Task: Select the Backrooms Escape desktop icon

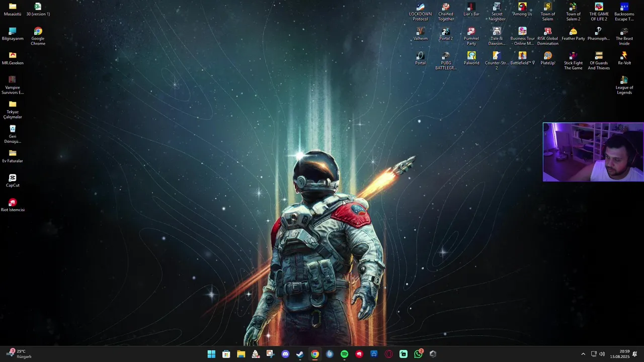Action: pyautogui.click(x=624, y=12)
